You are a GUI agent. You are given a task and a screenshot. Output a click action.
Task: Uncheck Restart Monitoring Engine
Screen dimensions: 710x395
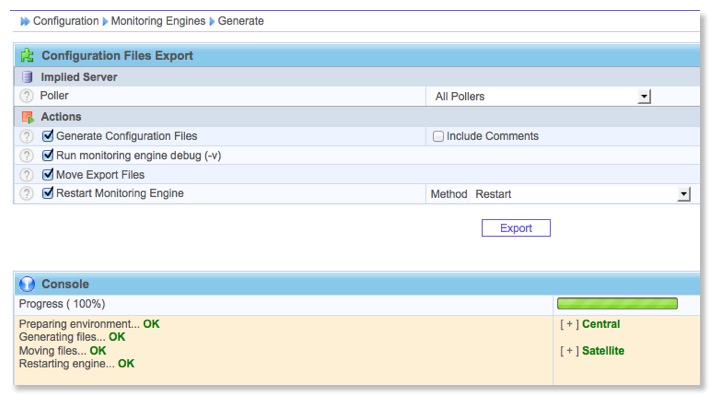(x=48, y=193)
